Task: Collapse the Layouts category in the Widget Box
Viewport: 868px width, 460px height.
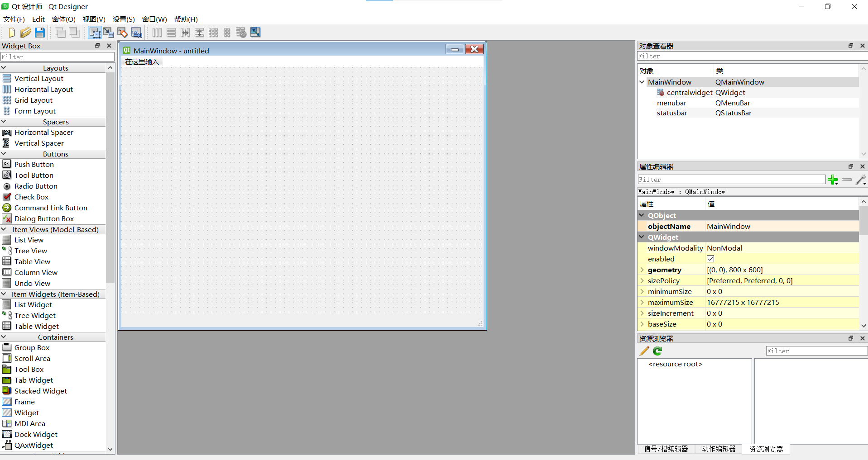Action: 4,67
